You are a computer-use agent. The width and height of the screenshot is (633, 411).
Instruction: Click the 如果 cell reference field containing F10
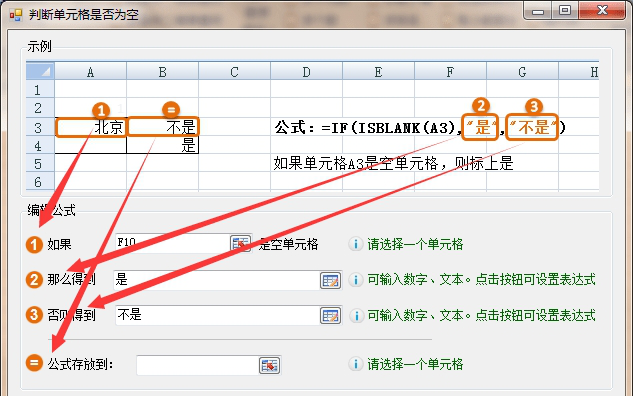(x=172, y=243)
